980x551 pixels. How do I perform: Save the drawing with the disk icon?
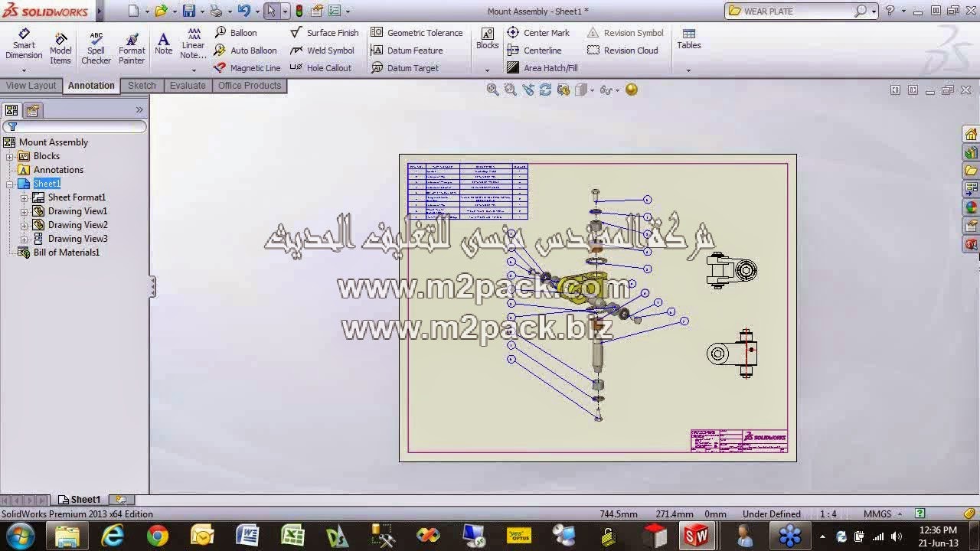tap(188, 11)
